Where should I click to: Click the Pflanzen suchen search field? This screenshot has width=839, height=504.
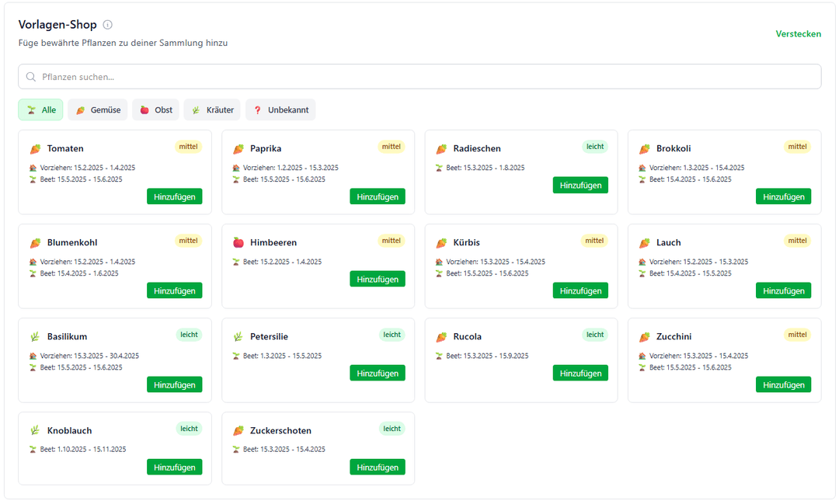click(419, 77)
